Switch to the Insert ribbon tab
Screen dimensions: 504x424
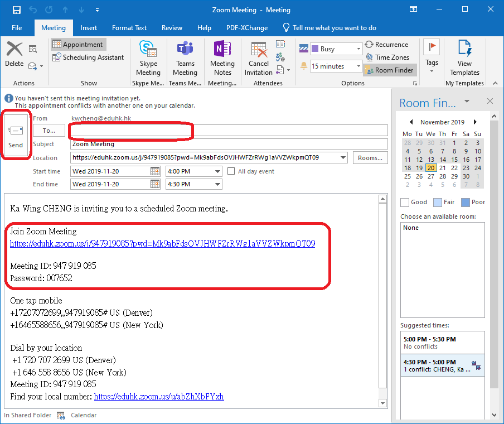(89, 28)
